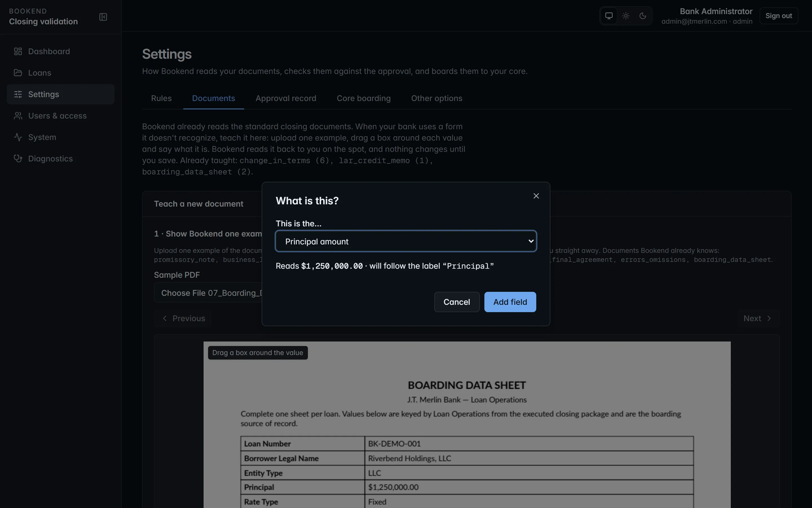Open Dashboard in the sidebar
The width and height of the screenshot is (812, 508).
(x=61, y=51)
